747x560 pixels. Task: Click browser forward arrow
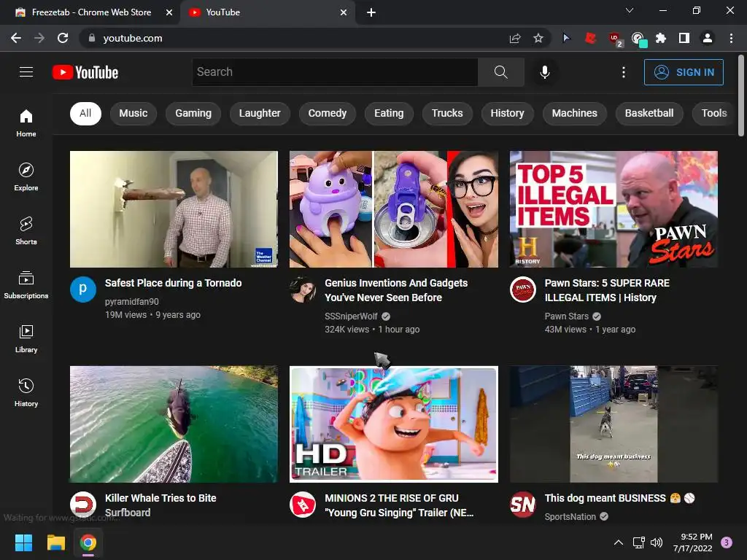click(39, 38)
